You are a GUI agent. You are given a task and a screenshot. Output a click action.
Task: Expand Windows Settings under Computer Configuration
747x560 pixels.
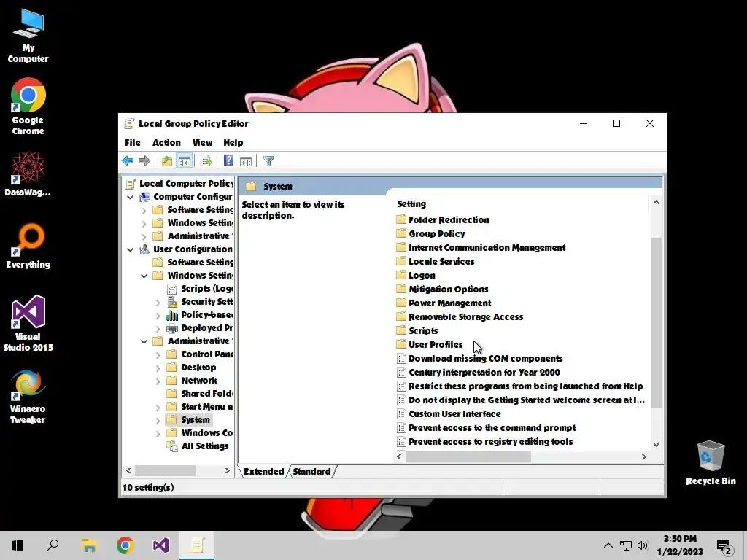click(x=144, y=223)
